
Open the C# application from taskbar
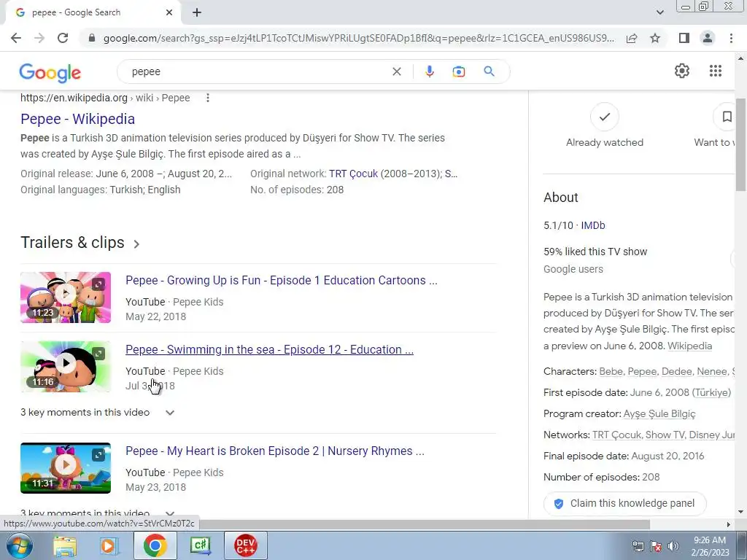[x=200, y=545]
